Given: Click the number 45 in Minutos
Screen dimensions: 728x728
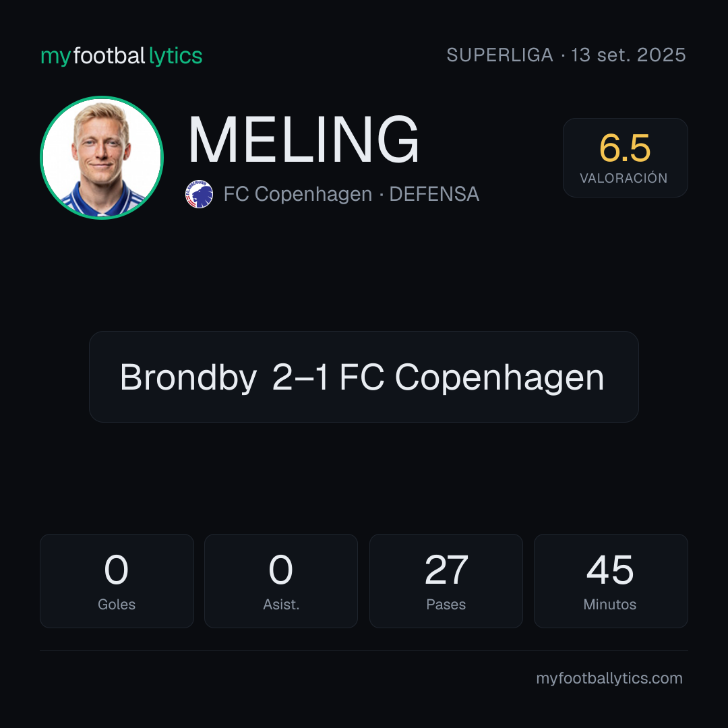Looking at the screenshot, I should (x=610, y=570).
